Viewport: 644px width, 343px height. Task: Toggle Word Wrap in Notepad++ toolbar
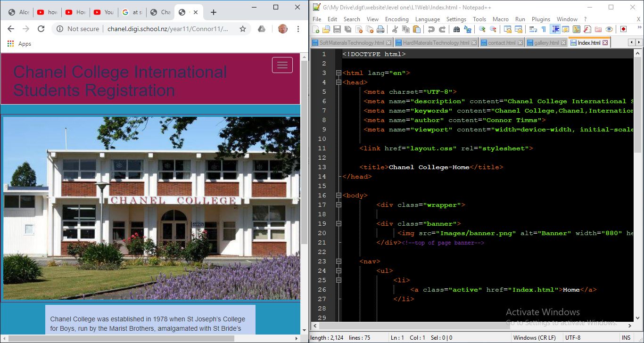(x=533, y=29)
